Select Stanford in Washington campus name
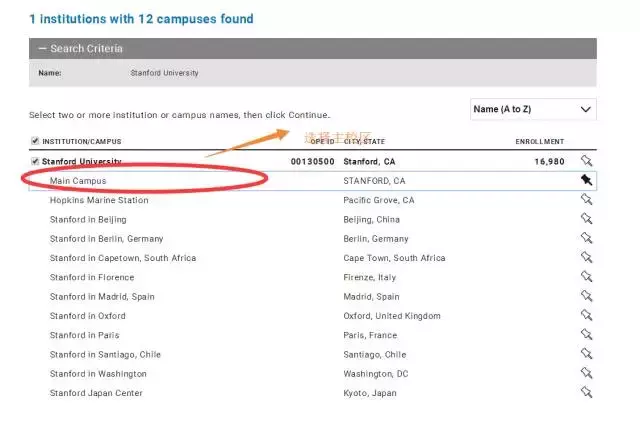 click(x=98, y=374)
